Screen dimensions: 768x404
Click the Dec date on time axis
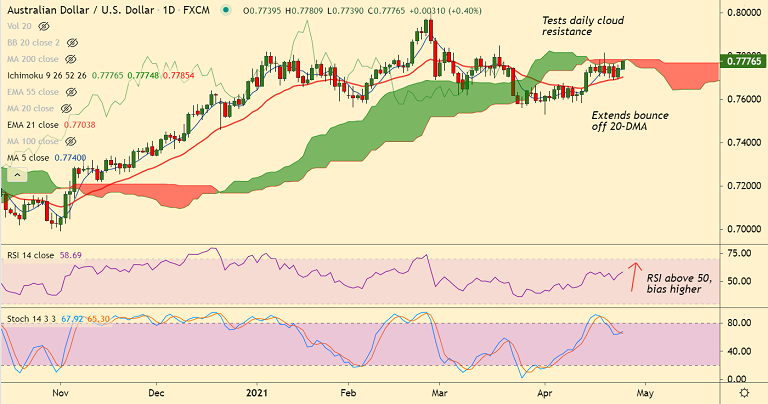tap(156, 393)
